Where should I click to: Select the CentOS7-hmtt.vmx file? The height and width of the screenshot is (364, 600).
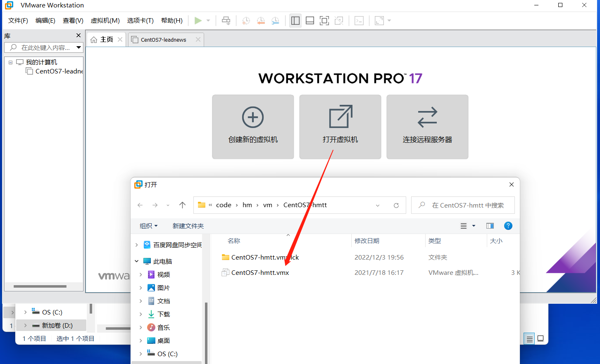(255, 272)
